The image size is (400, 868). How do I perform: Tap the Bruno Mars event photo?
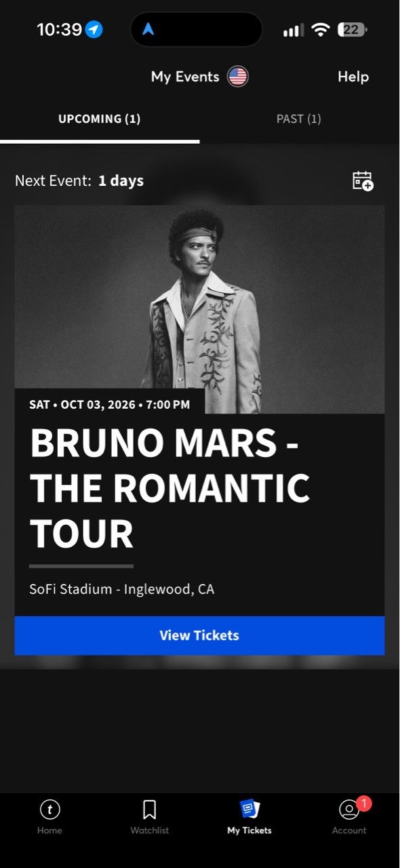coord(199,309)
